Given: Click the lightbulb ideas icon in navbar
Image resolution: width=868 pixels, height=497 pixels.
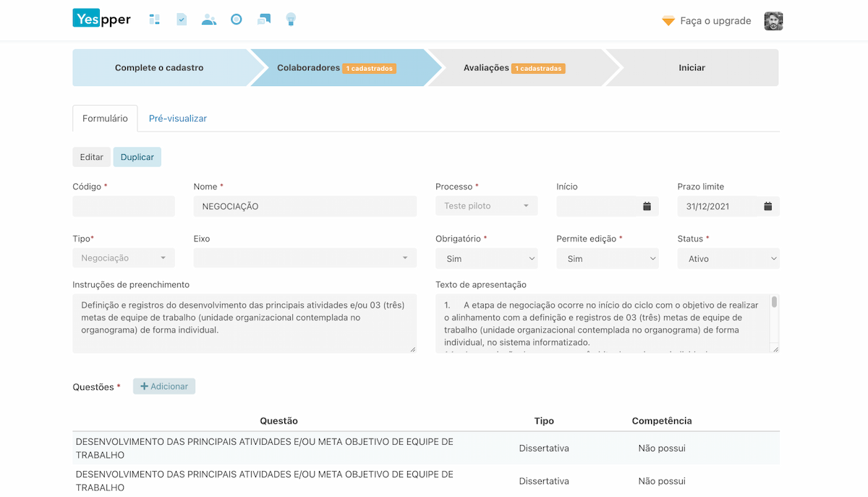Looking at the screenshot, I should [x=291, y=20].
